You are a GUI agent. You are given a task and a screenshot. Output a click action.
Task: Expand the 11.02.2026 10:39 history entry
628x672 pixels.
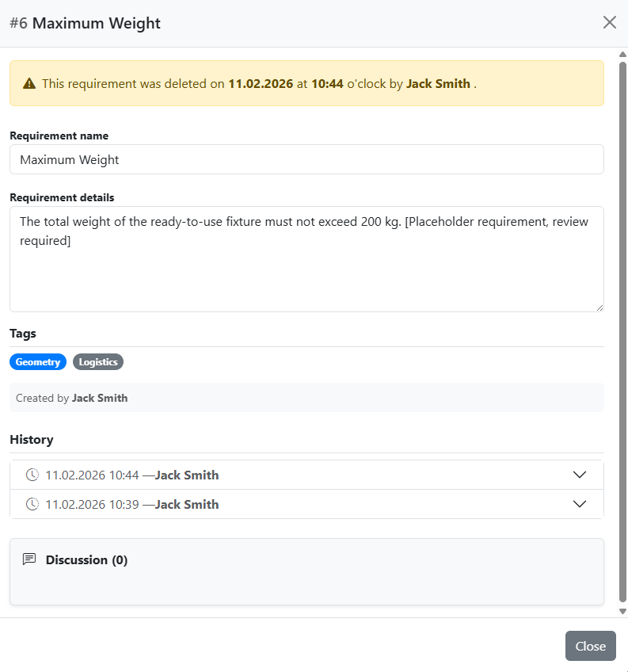(x=580, y=504)
